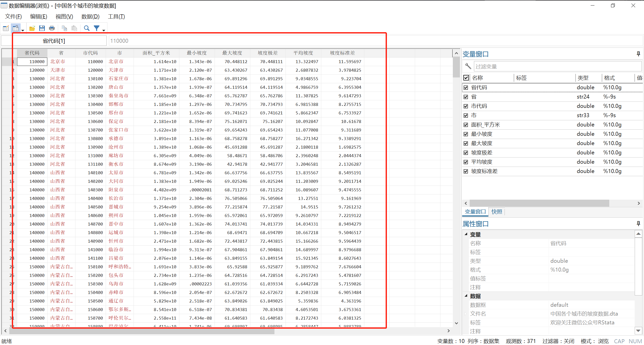Collapse the 变量 section in properties

[466, 234]
